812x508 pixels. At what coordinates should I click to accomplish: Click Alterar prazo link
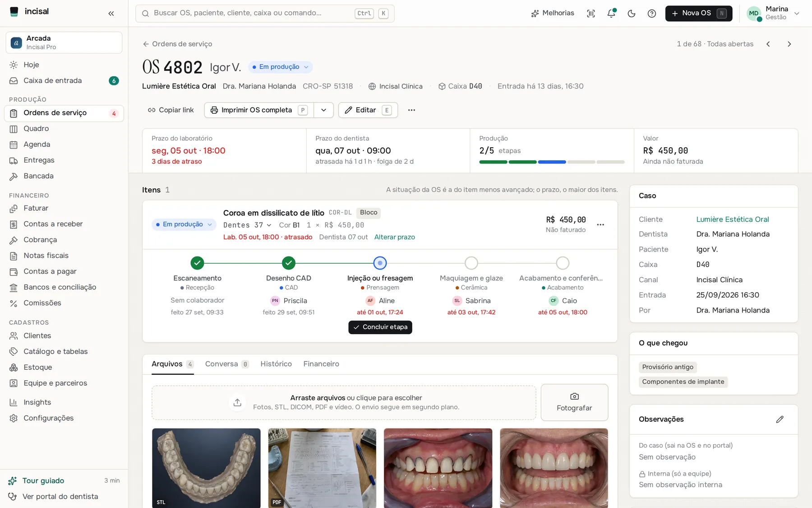pyautogui.click(x=394, y=237)
